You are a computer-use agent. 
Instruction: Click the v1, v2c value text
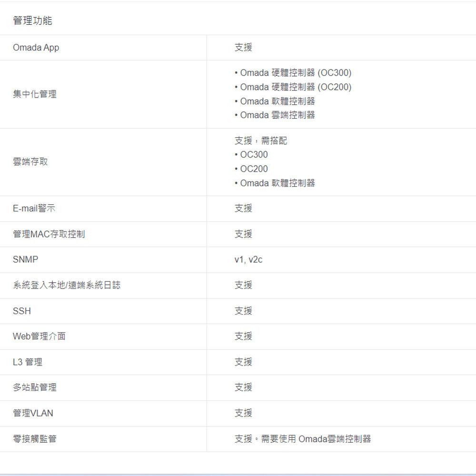point(248,259)
